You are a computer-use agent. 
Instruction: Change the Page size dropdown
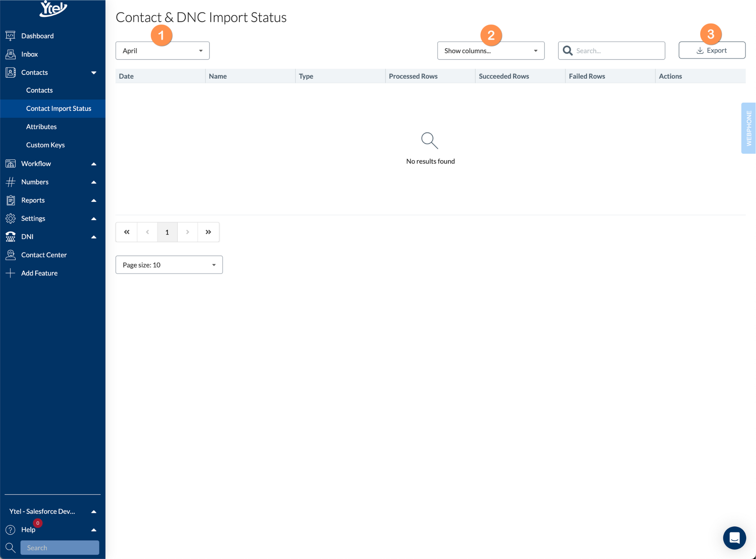[x=169, y=265]
